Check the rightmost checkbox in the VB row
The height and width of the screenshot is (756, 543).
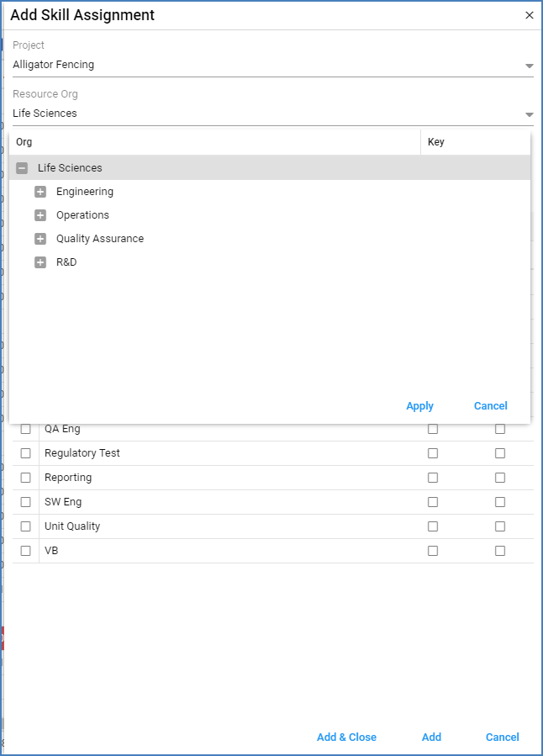pos(500,551)
